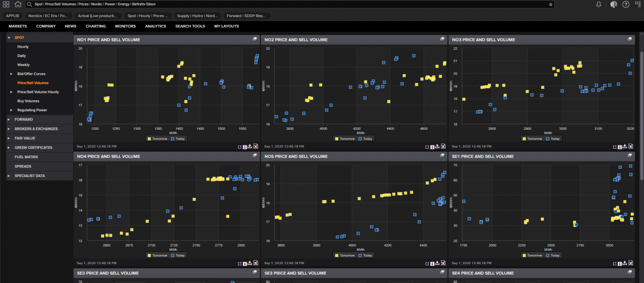
Task: Download the NO2 chart data
Action: tap(437, 146)
